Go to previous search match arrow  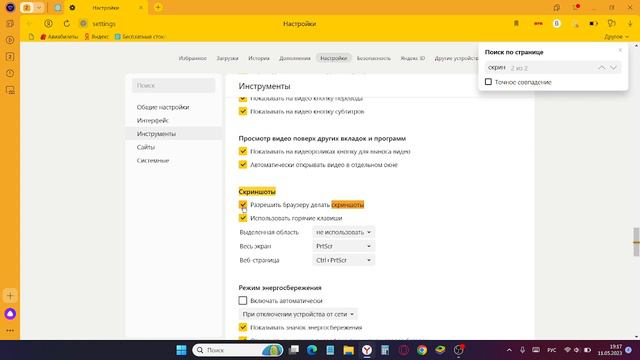point(602,68)
